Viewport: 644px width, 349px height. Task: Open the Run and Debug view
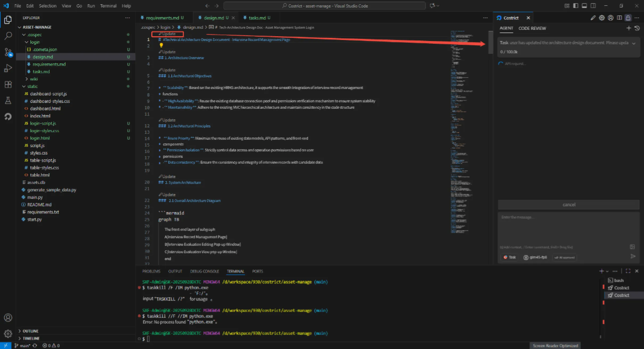click(8, 68)
